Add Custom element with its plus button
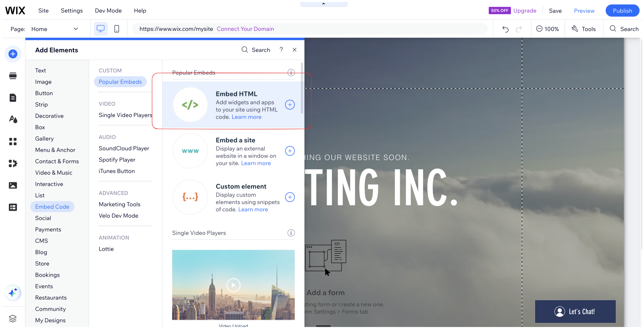This screenshot has height=329, width=644. (290, 197)
